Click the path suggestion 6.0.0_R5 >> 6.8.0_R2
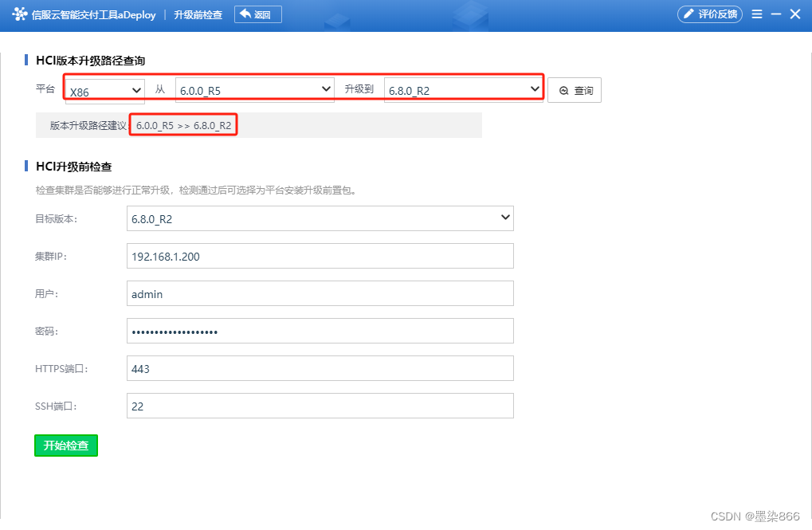The image size is (812, 530). 183,125
